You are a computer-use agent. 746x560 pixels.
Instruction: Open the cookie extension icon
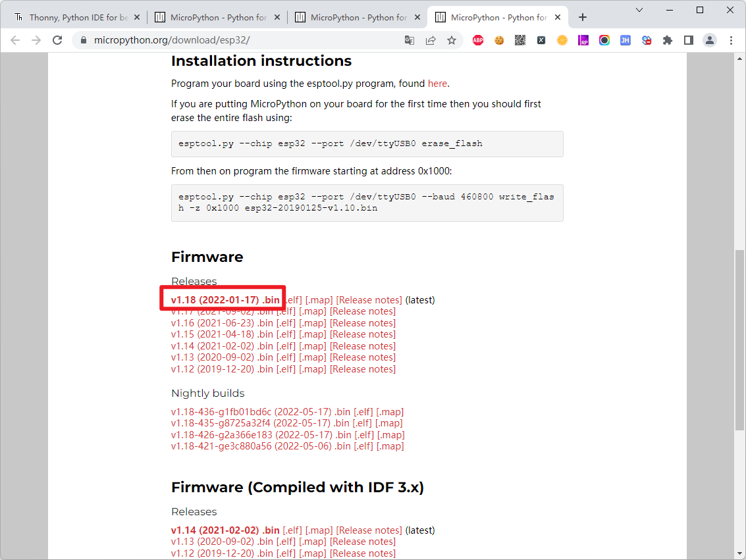pos(499,40)
